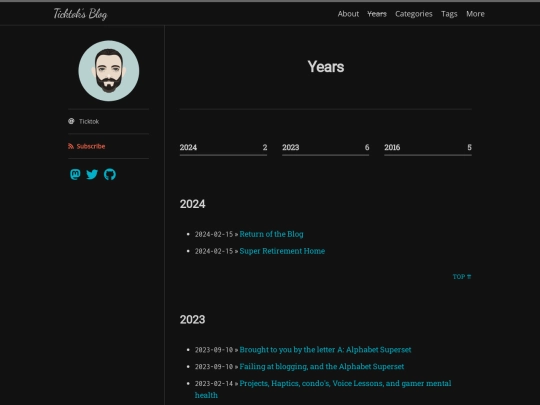Image resolution: width=540 pixels, height=405 pixels.
Task: Click the TOP link to return upward
Action: (x=461, y=277)
